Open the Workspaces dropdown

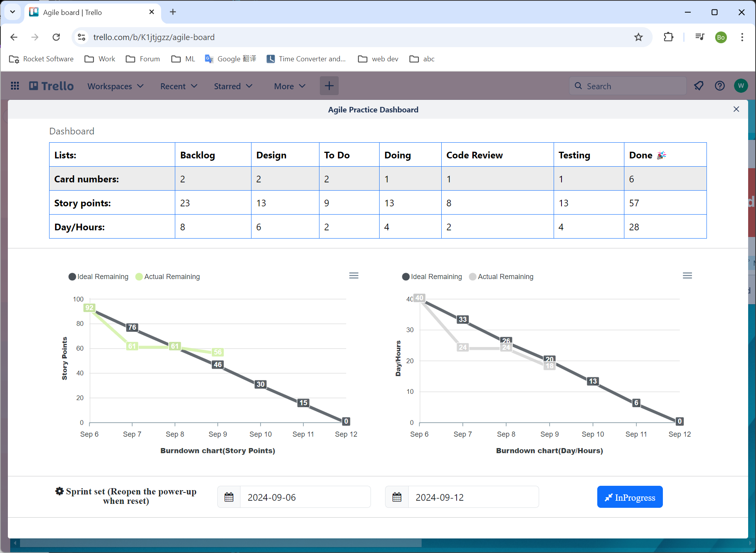pyautogui.click(x=115, y=86)
